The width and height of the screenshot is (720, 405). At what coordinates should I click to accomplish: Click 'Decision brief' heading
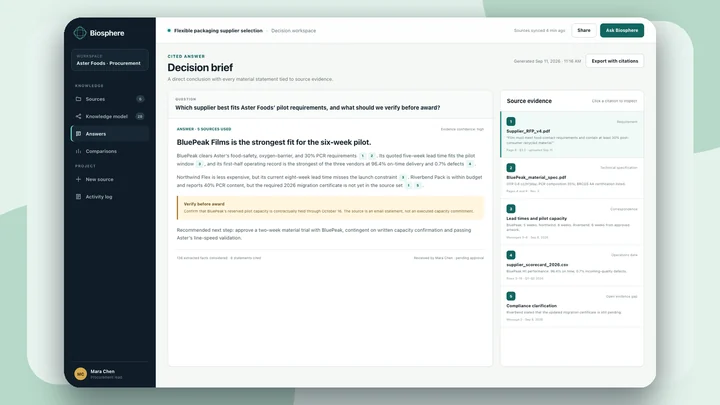(200, 68)
